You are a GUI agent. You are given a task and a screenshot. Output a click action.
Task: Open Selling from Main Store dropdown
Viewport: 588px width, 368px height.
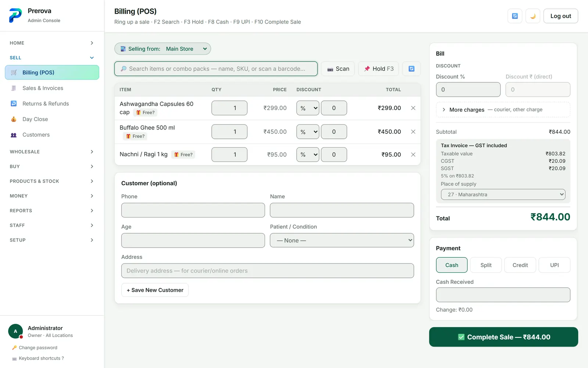(x=163, y=49)
